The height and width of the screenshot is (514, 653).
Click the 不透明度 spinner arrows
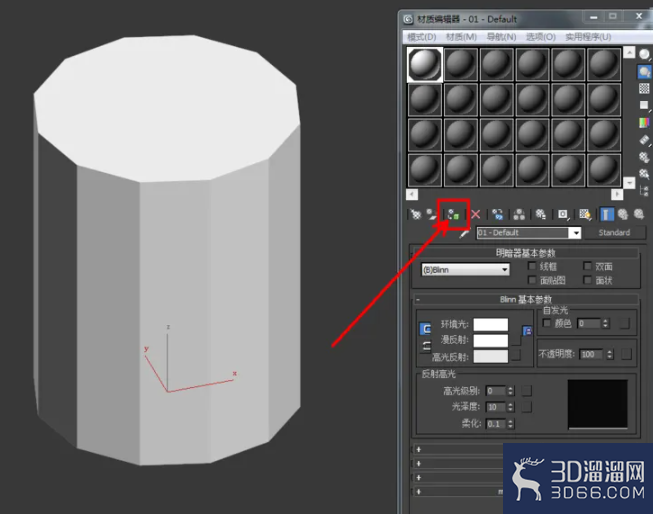tap(610, 354)
